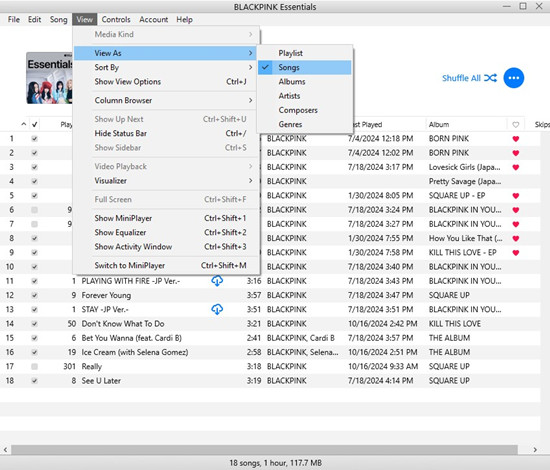Image resolution: width=550 pixels, height=470 pixels.
Task: Uncheck the checkbox for song row 1
Action: pyautogui.click(x=34, y=139)
